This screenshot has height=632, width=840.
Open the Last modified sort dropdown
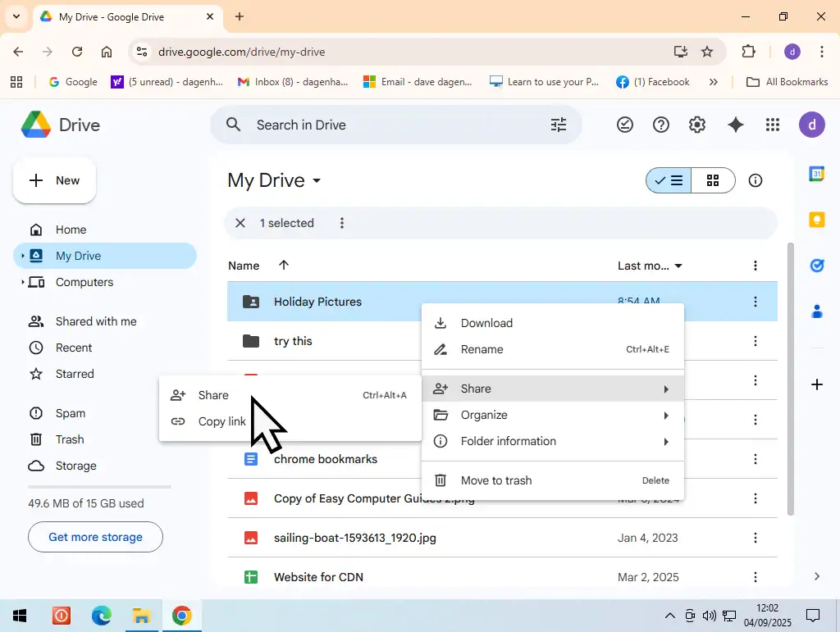[x=651, y=266]
